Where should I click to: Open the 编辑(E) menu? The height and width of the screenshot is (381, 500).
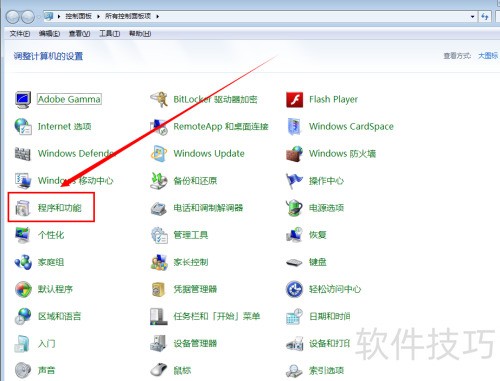(x=49, y=34)
